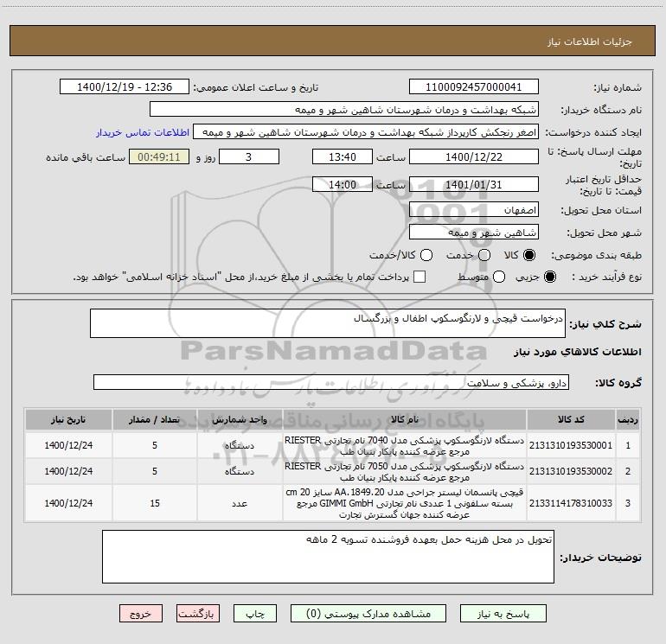This screenshot has width=666, height=644.
Task: Click the شرح کلی نیاز text area
Action: pos(328,323)
